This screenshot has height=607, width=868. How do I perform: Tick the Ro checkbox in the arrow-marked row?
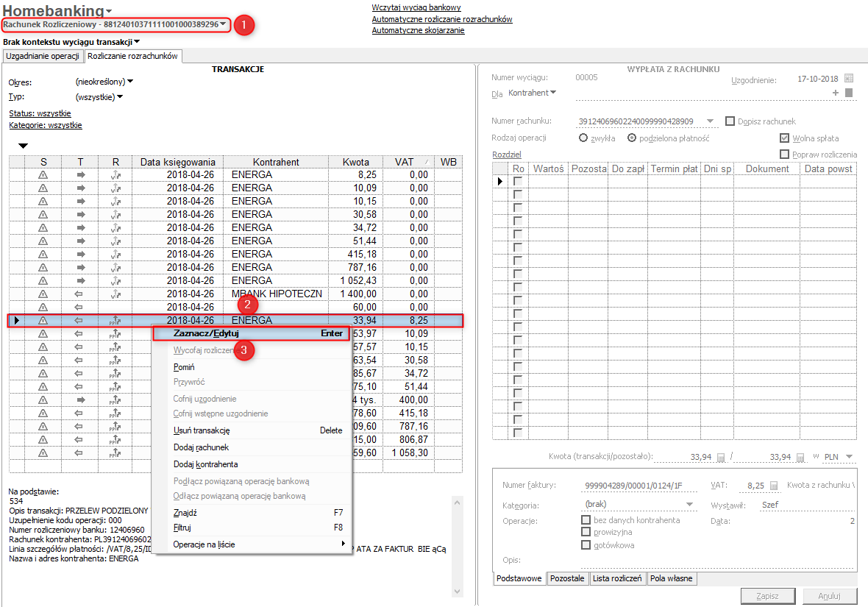(518, 182)
